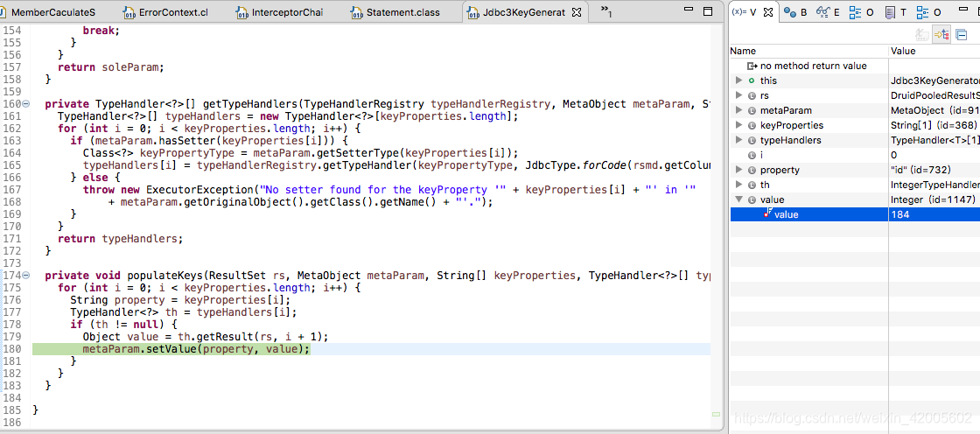Expand the 'property' variable node
The width and height of the screenshot is (980, 434).
tap(738, 170)
